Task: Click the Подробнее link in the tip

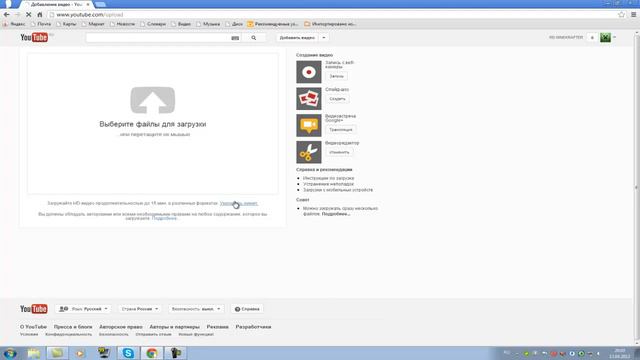Action: pyautogui.click(x=336, y=214)
